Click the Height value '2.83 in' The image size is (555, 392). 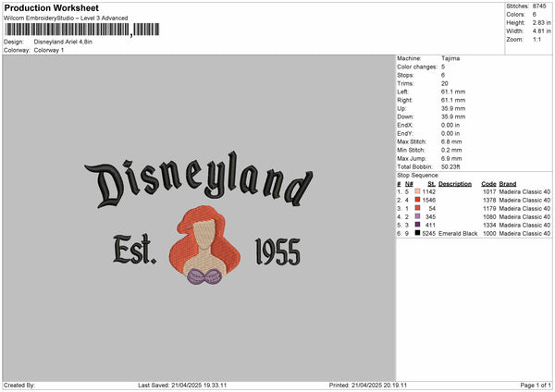[541, 22]
